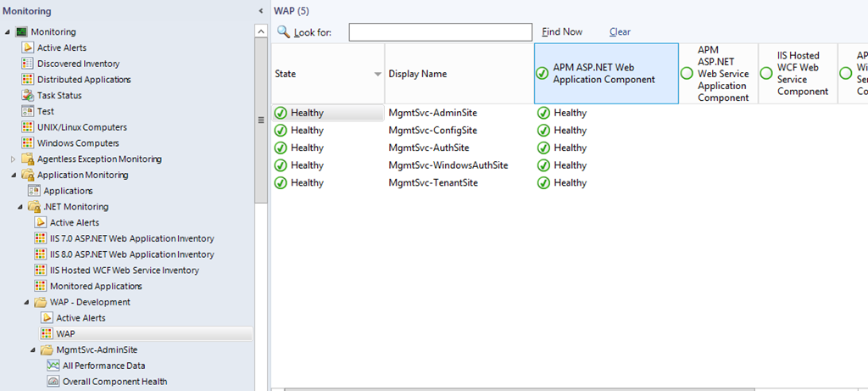Click the search magnifier icon beside Look for
Image resolution: width=868 pixels, height=391 pixels.
pos(283,32)
